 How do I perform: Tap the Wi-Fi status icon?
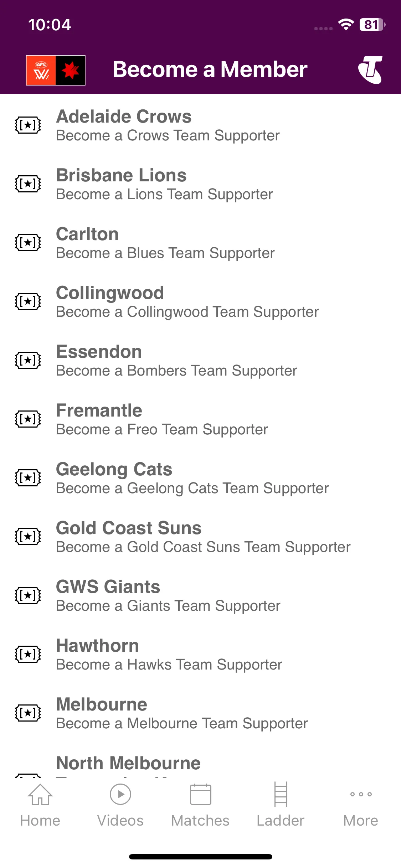click(346, 25)
